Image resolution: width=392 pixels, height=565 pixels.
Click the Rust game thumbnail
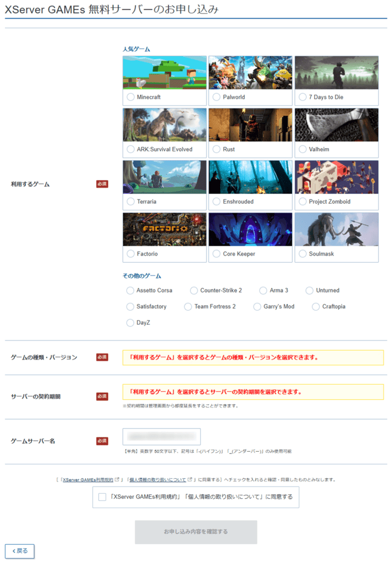pyautogui.click(x=251, y=125)
